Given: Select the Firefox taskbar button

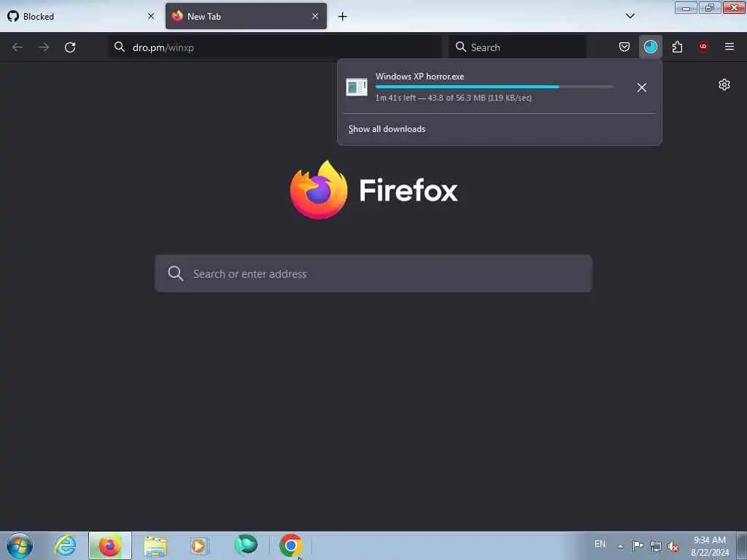Looking at the screenshot, I should (109, 545).
